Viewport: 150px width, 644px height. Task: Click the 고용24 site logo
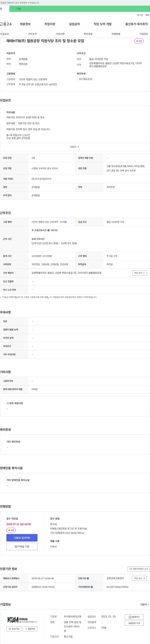click(6, 24)
